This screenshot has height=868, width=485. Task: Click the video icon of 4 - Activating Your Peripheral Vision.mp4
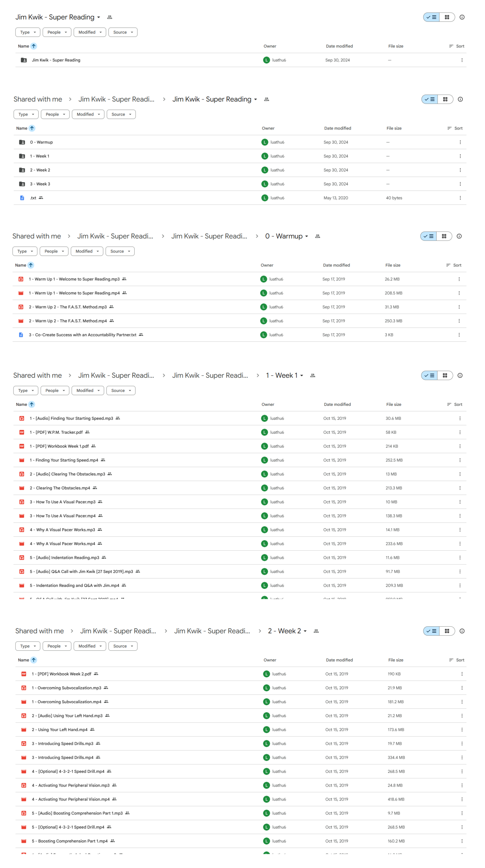(x=24, y=799)
